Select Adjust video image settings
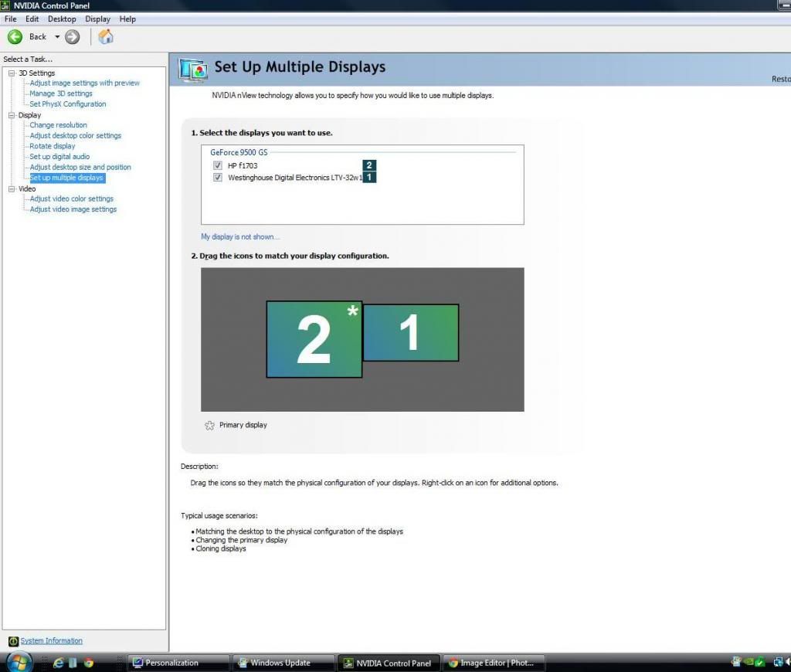Image resolution: width=791 pixels, height=672 pixels. pyautogui.click(x=73, y=209)
